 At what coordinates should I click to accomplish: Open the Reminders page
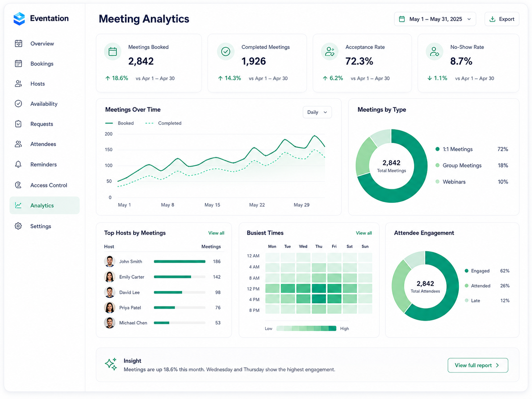coord(44,164)
